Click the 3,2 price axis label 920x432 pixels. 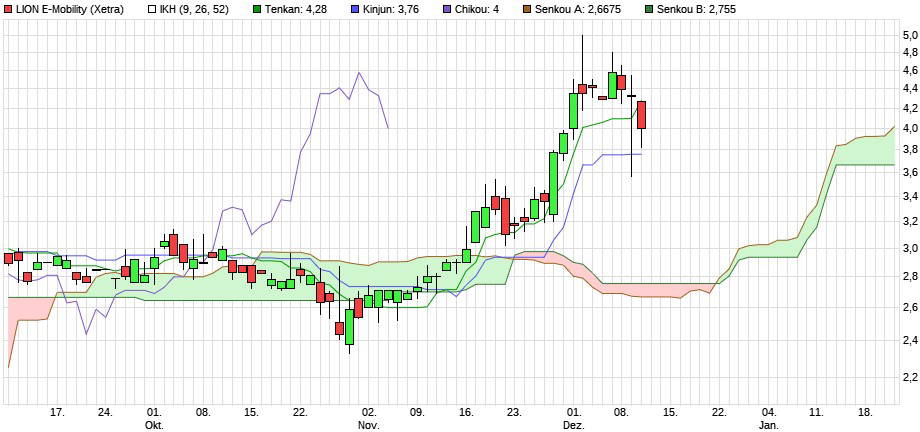pyautogui.click(x=910, y=221)
